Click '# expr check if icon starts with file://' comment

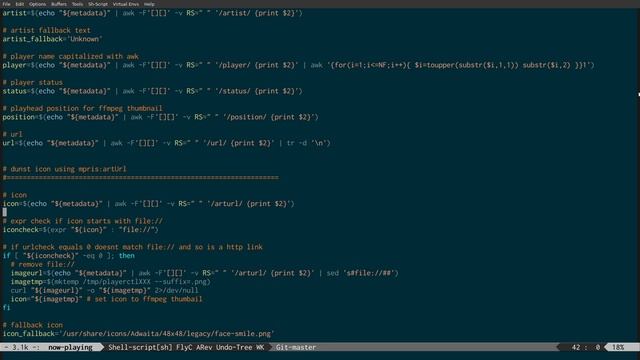coord(82,221)
